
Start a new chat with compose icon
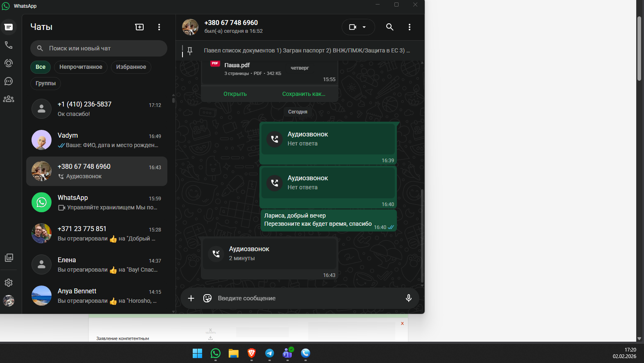140,27
